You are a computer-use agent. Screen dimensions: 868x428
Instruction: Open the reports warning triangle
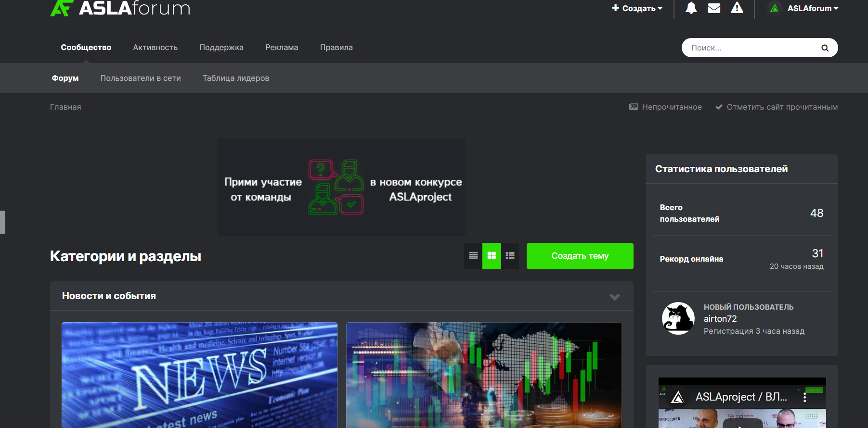pyautogui.click(x=737, y=8)
